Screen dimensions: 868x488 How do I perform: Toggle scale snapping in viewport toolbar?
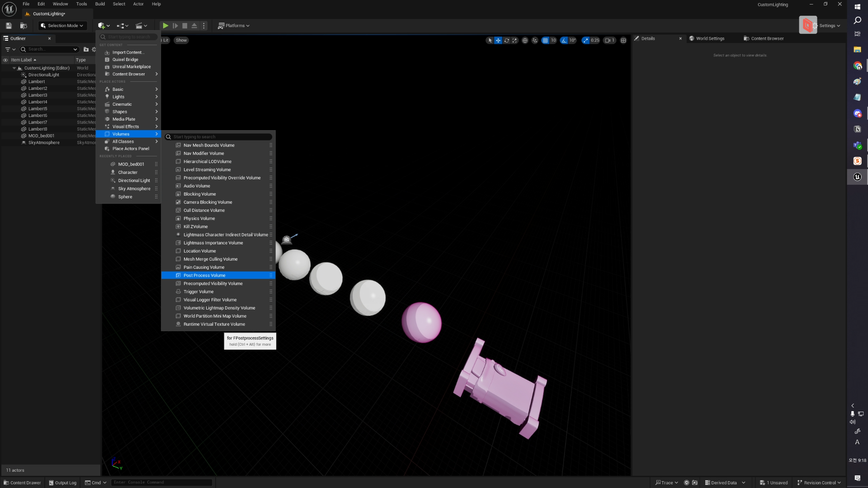coord(586,40)
